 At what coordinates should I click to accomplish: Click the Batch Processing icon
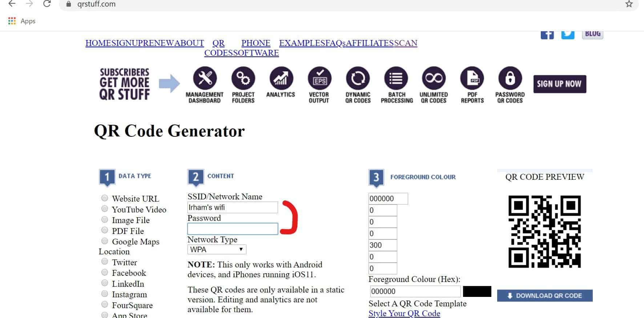click(x=396, y=78)
